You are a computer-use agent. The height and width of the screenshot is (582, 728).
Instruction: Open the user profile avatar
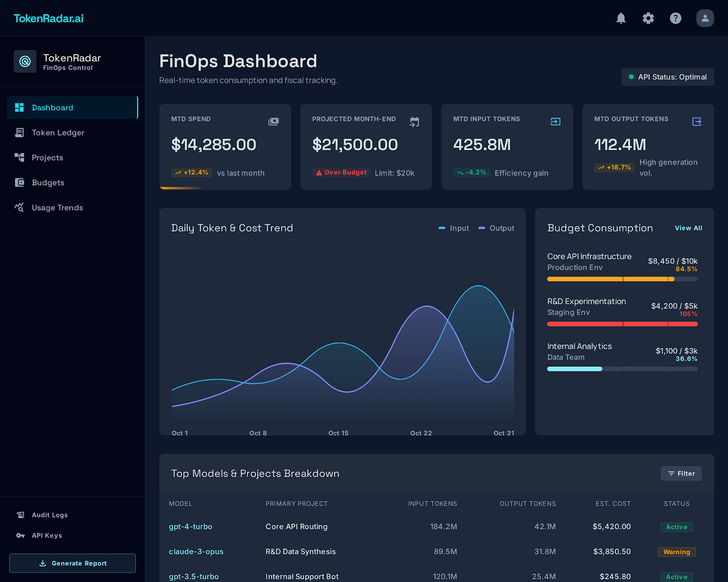pyautogui.click(x=705, y=18)
